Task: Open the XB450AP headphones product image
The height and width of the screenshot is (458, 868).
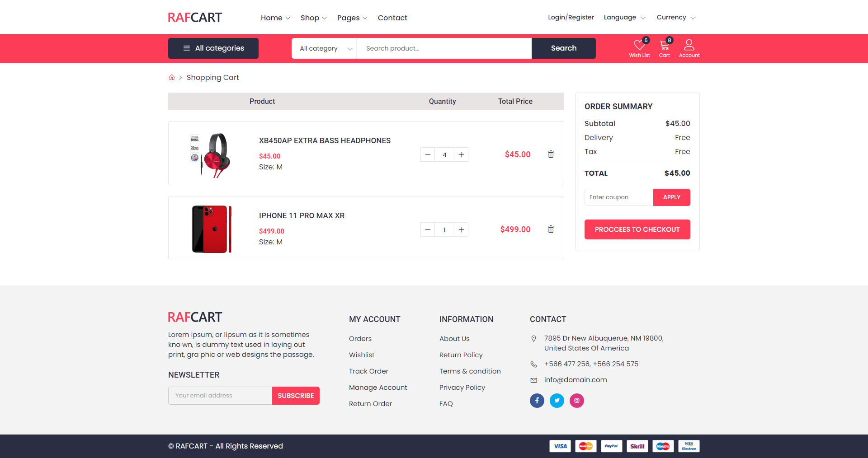Action: click(x=211, y=155)
